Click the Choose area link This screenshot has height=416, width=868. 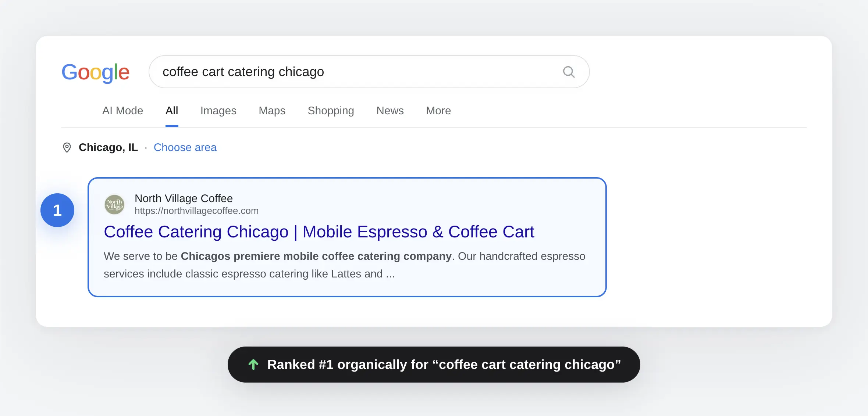click(185, 147)
